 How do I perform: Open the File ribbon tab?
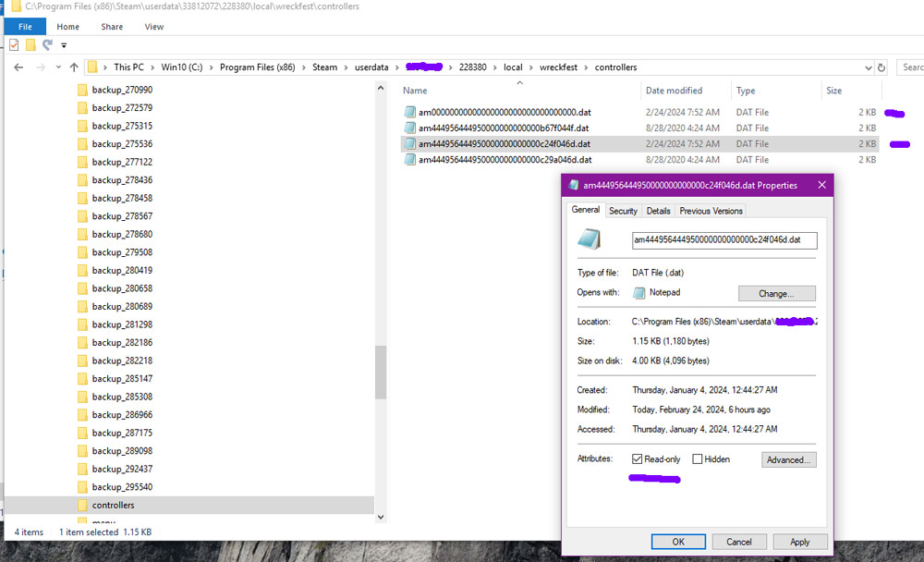(25, 27)
